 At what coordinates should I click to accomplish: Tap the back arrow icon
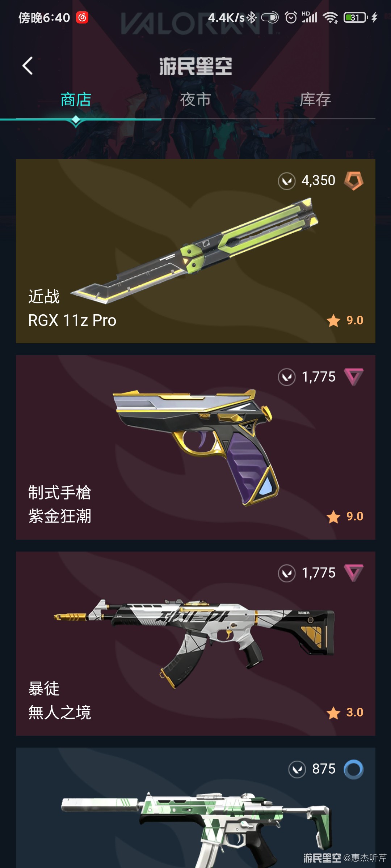click(x=28, y=66)
